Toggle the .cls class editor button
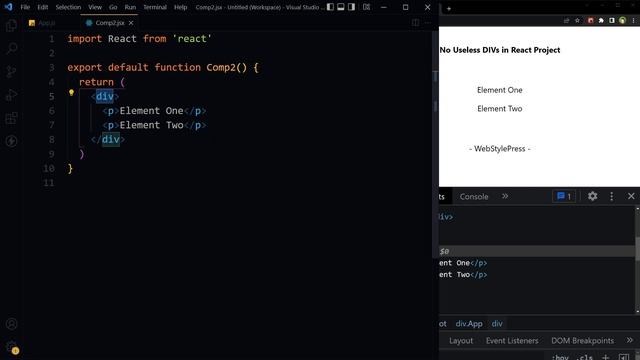Screen dimensions: 640x360 [584, 357]
